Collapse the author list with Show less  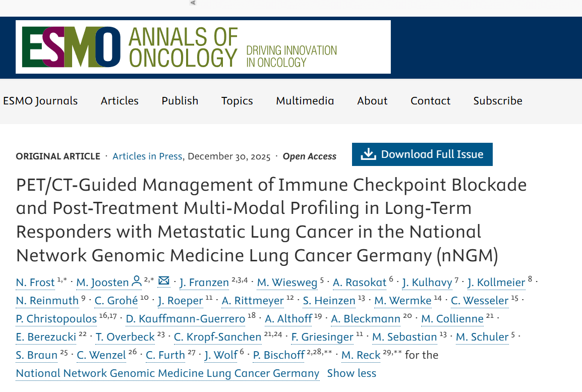click(352, 374)
